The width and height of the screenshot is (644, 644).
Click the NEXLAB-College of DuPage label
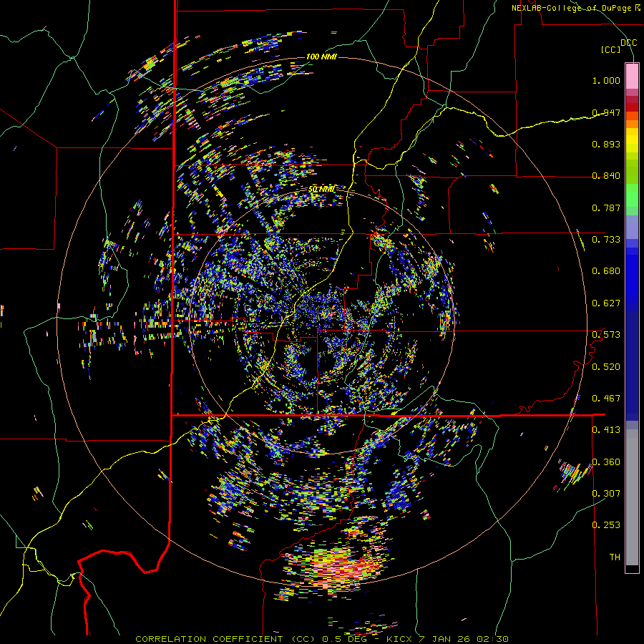click(x=571, y=8)
